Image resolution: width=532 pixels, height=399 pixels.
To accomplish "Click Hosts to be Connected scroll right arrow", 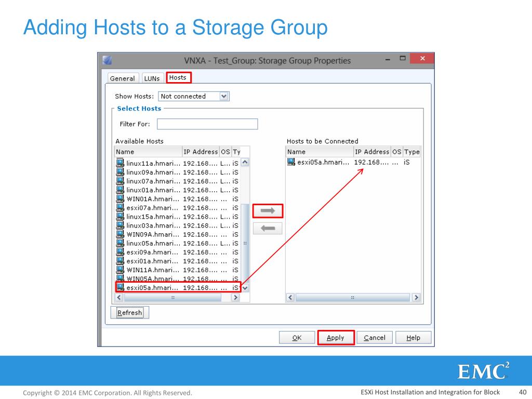I will pos(416,298).
